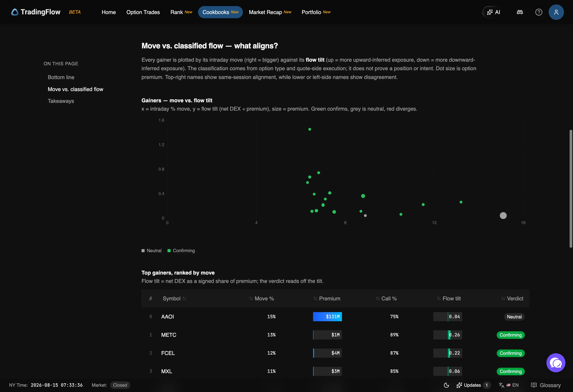573x392 pixels.
Task: Toggle Neutral legend series
Action: (151, 250)
